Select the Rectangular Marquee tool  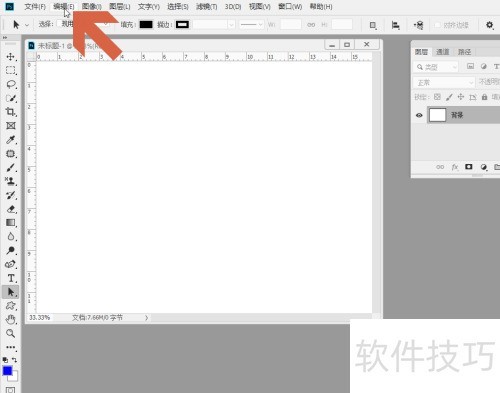pyautogui.click(x=11, y=70)
